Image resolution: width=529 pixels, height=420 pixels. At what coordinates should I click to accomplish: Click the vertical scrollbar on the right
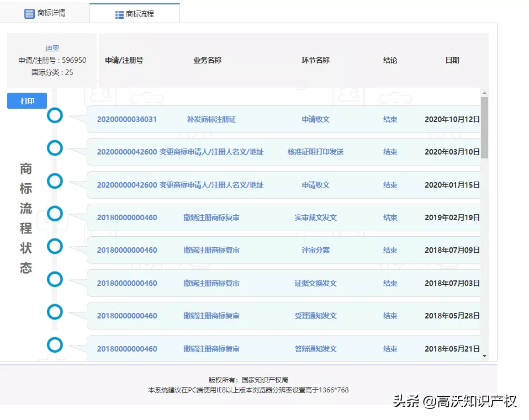coord(485,221)
